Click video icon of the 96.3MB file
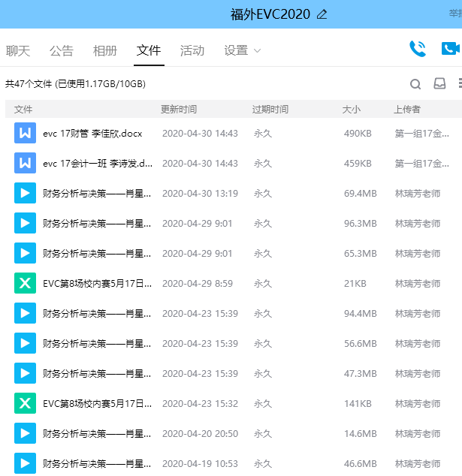 point(26,223)
